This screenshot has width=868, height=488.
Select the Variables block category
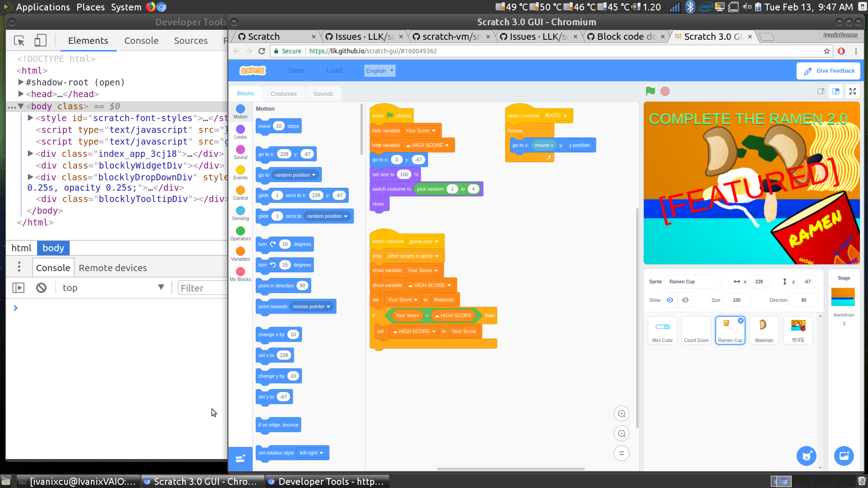coord(240,253)
